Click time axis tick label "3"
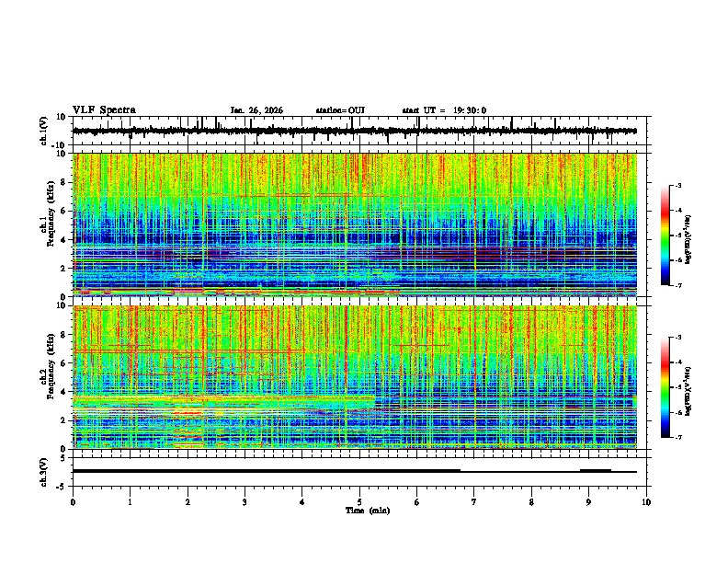The image size is (728, 563). (x=245, y=502)
